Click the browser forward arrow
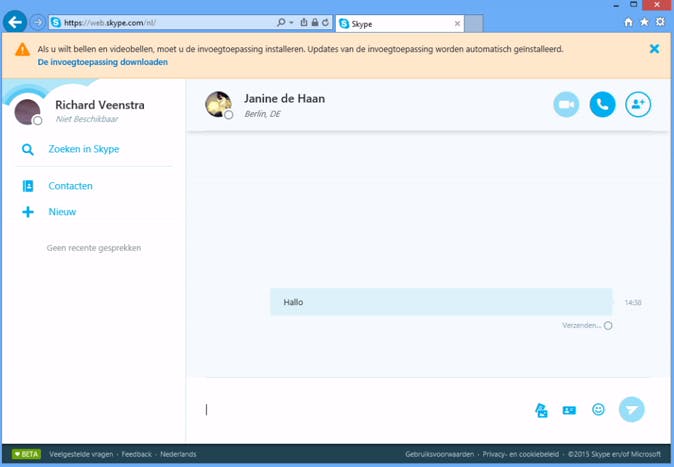The image size is (674, 467). point(38,22)
